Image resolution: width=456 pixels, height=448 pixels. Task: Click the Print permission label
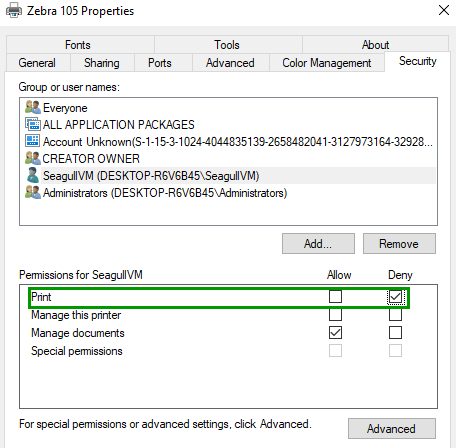(x=41, y=297)
